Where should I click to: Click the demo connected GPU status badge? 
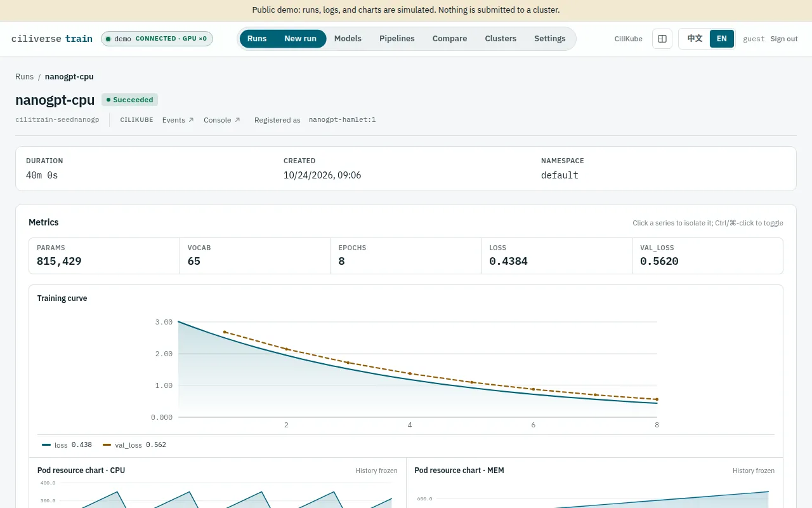click(157, 39)
